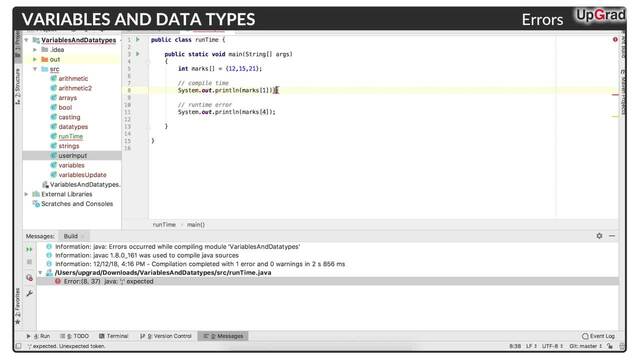Click the wrench icon in Messages sidebar

(x=29, y=293)
